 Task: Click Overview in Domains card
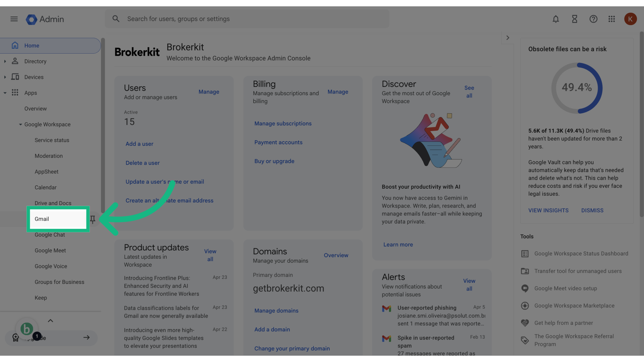coord(336,255)
